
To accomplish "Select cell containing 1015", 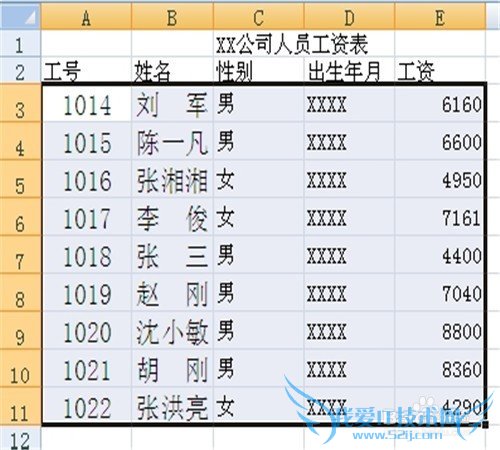I will pos(86,141).
